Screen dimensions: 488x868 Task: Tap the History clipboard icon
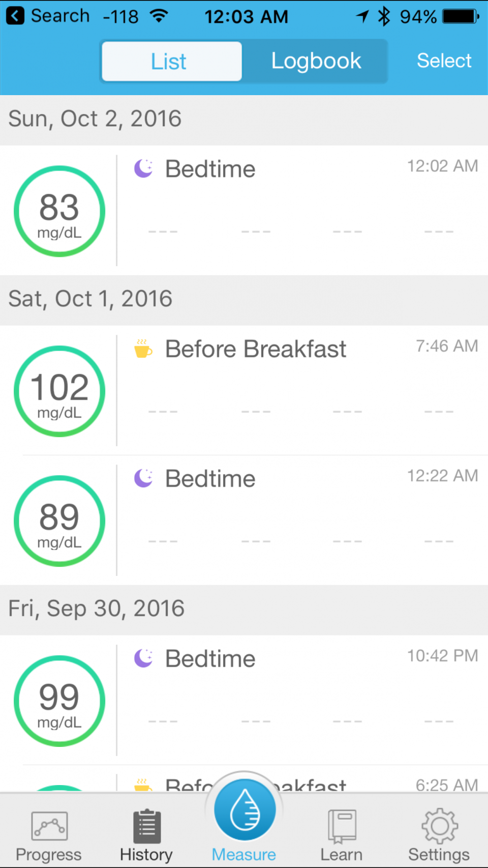147,827
